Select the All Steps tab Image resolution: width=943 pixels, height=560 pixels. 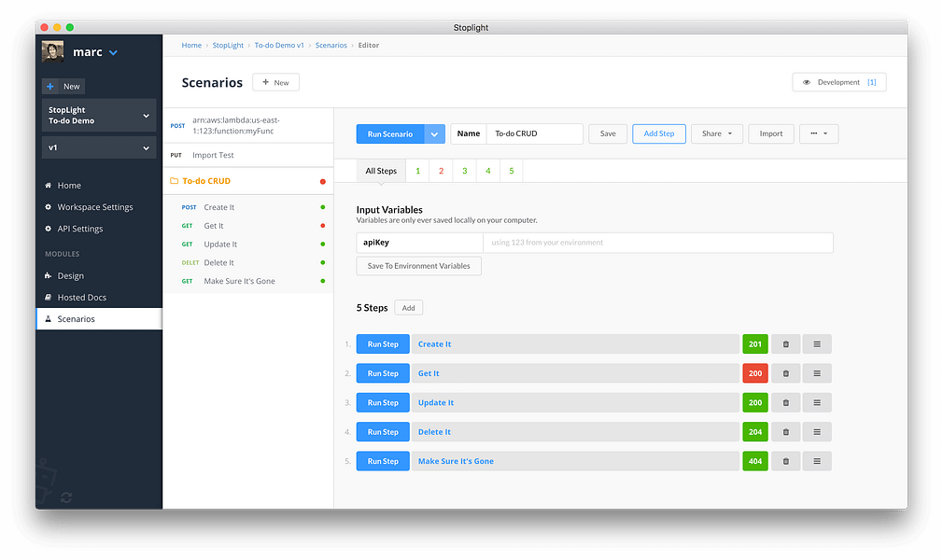coord(381,172)
